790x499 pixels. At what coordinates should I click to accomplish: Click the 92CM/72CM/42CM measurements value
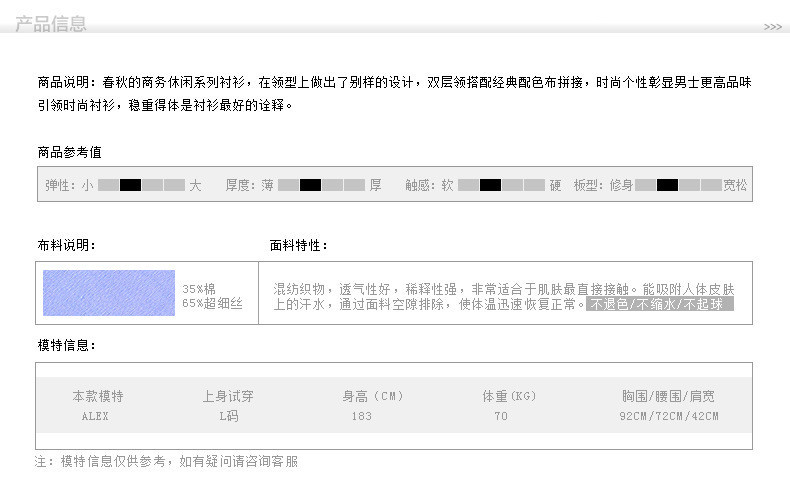point(669,416)
